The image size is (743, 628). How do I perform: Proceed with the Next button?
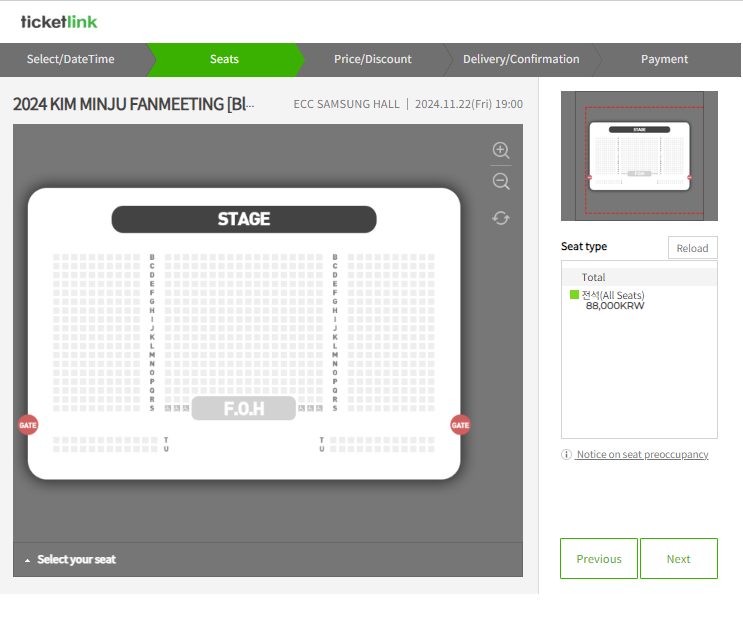pyautogui.click(x=679, y=559)
